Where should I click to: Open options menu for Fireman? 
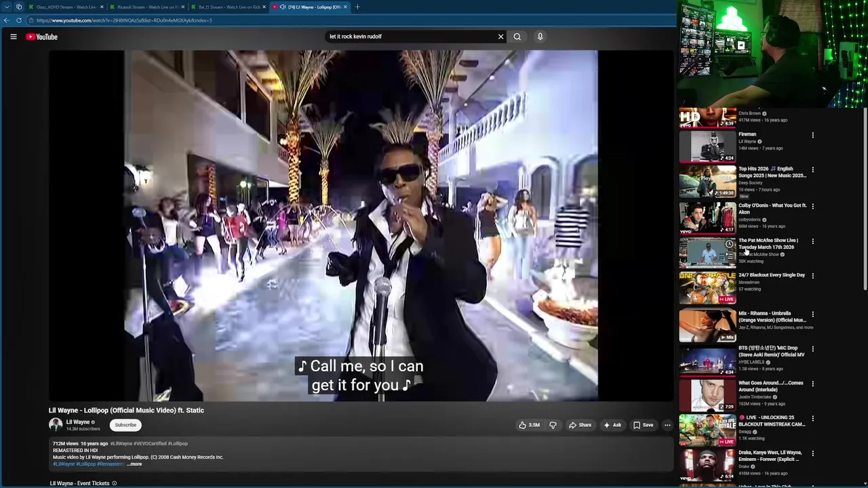click(x=812, y=135)
